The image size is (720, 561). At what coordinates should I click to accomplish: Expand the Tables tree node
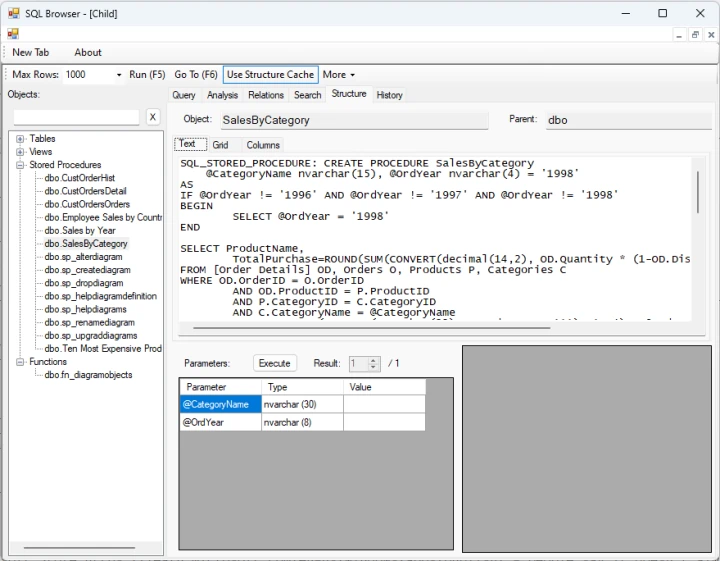[20, 139]
